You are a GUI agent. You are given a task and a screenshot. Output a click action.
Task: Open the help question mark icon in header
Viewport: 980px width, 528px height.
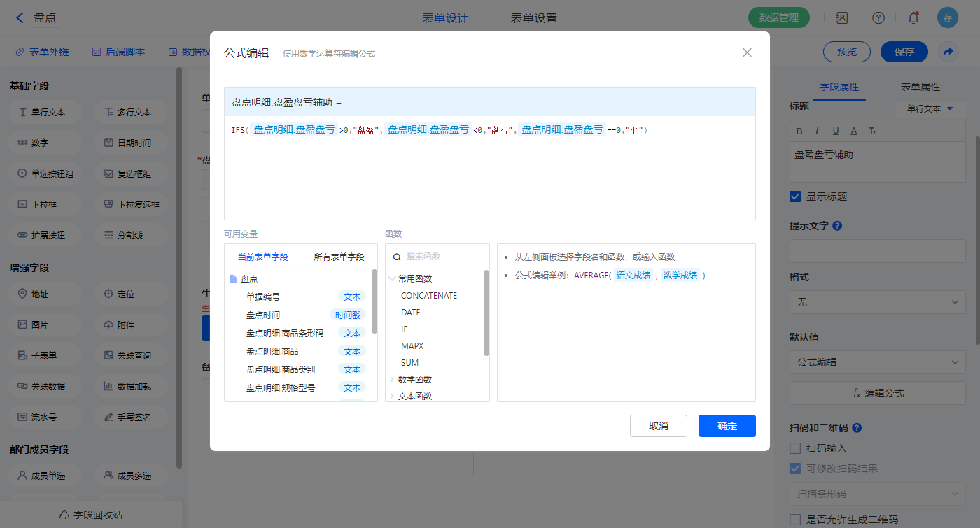tap(878, 18)
